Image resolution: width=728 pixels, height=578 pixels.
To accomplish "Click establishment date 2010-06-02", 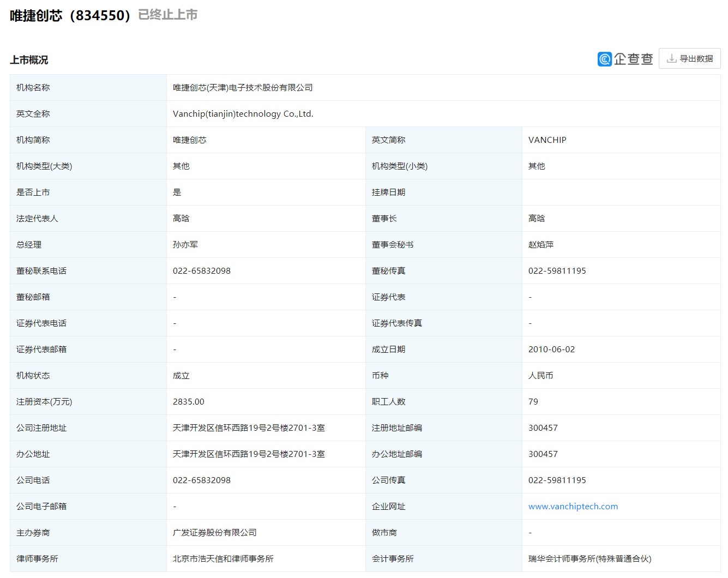I will pos(552,350).
